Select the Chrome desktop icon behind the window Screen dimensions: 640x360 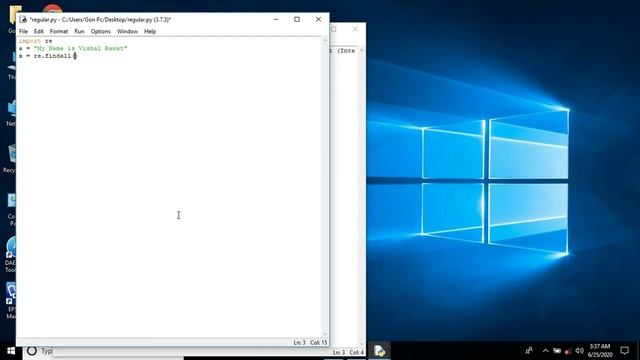[52, 9]
